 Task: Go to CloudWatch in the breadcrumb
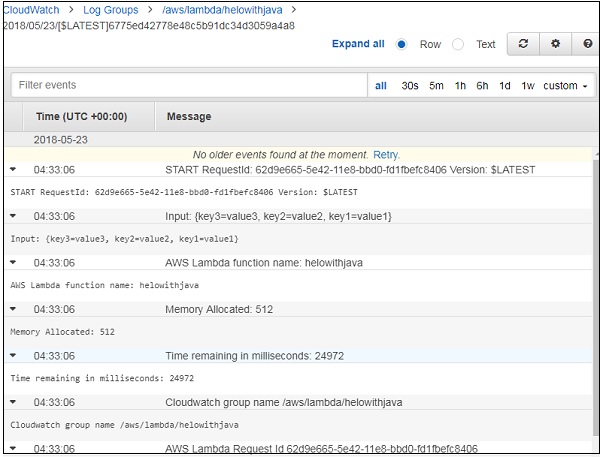(32, 10)
